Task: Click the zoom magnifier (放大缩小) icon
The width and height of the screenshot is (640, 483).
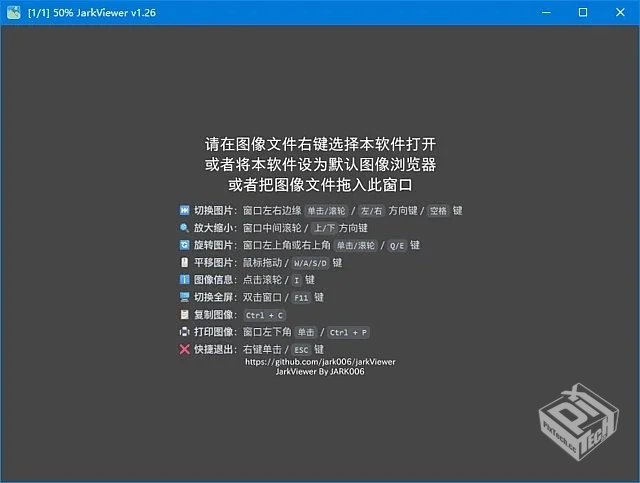Action: 184,228
